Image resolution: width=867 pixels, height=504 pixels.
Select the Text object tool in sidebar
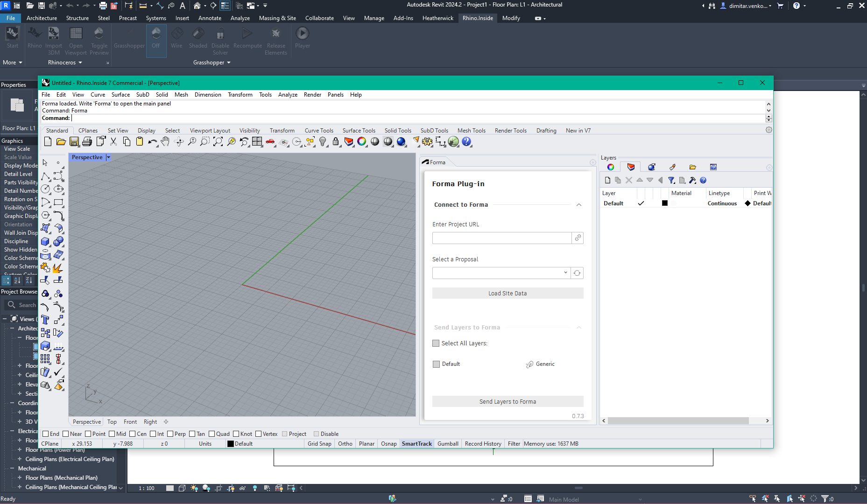[45, 320]
